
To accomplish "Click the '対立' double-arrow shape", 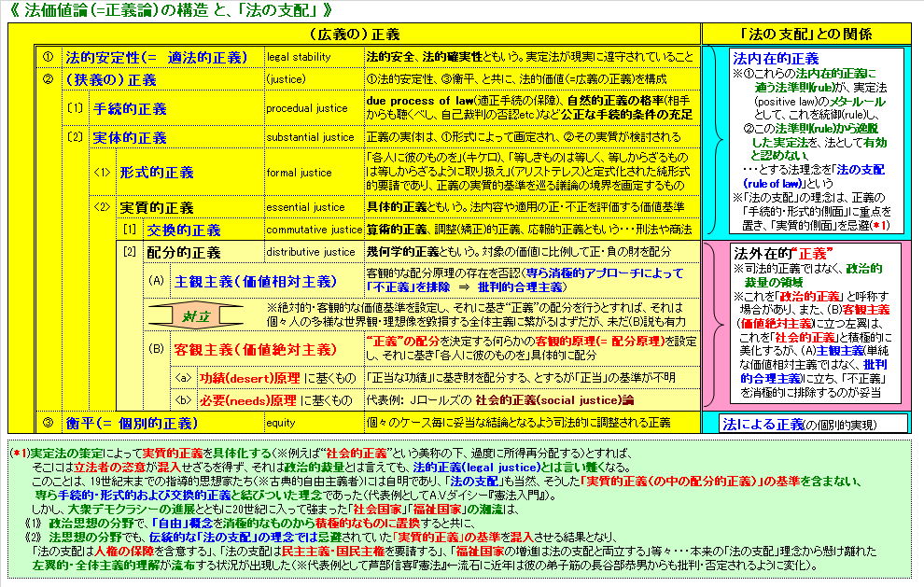I will coord(196,315).
